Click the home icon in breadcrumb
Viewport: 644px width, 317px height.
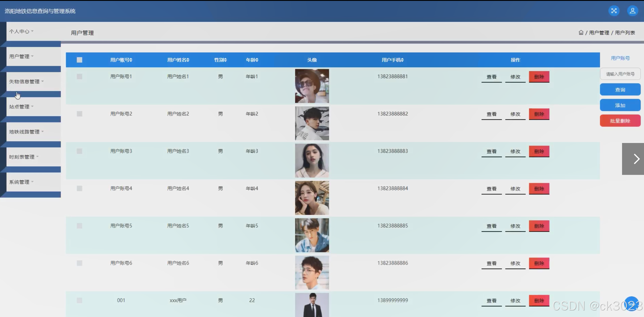coord(581,32)
